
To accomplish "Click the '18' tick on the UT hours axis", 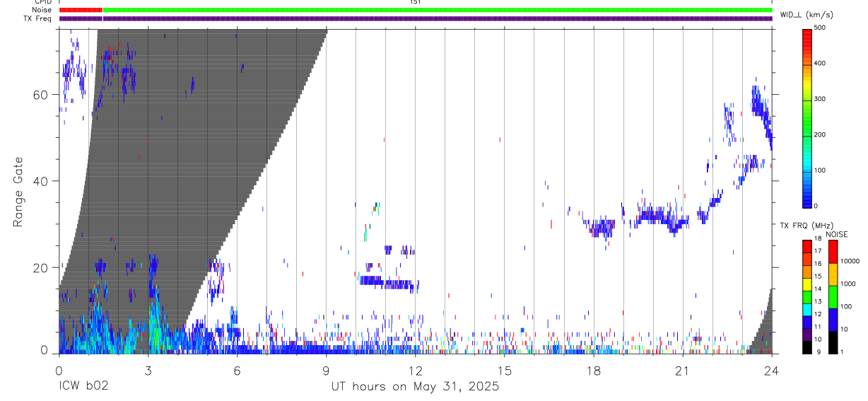I will click(594, 371).
